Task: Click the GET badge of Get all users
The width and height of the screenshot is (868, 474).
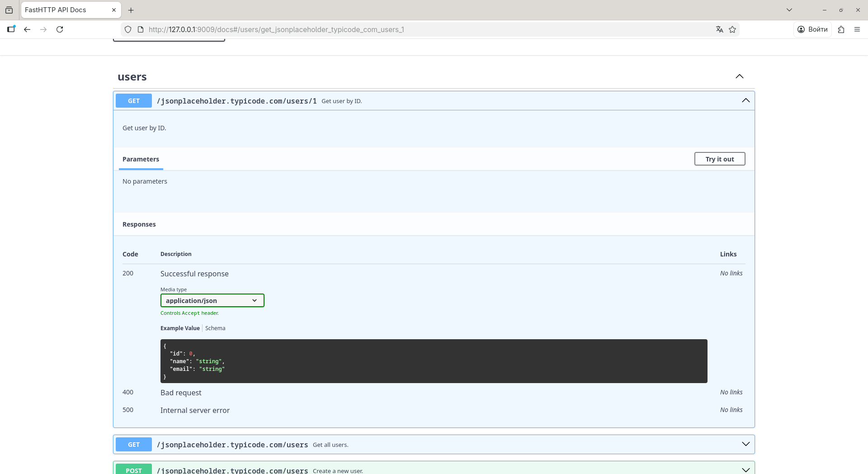Action: [x=134, y=445]
